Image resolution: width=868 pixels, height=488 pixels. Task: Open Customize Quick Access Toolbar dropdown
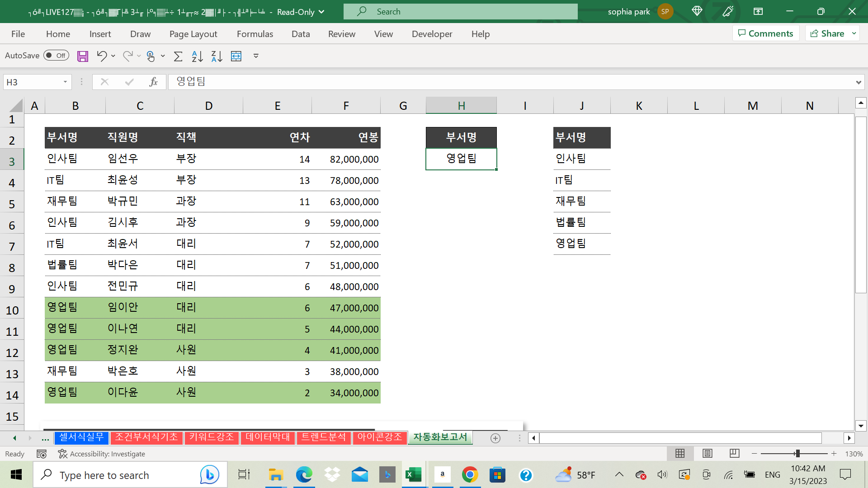click(256, 56)
